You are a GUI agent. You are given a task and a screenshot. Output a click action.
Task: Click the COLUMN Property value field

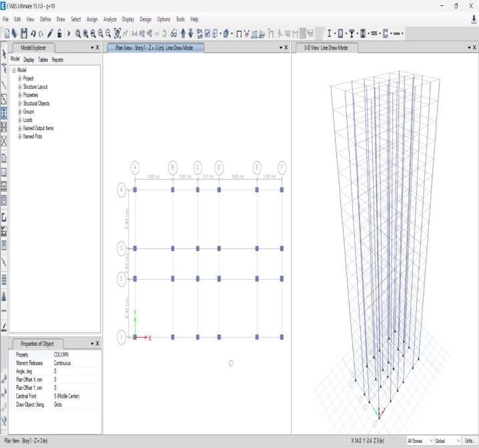click(x=76, y=355)
